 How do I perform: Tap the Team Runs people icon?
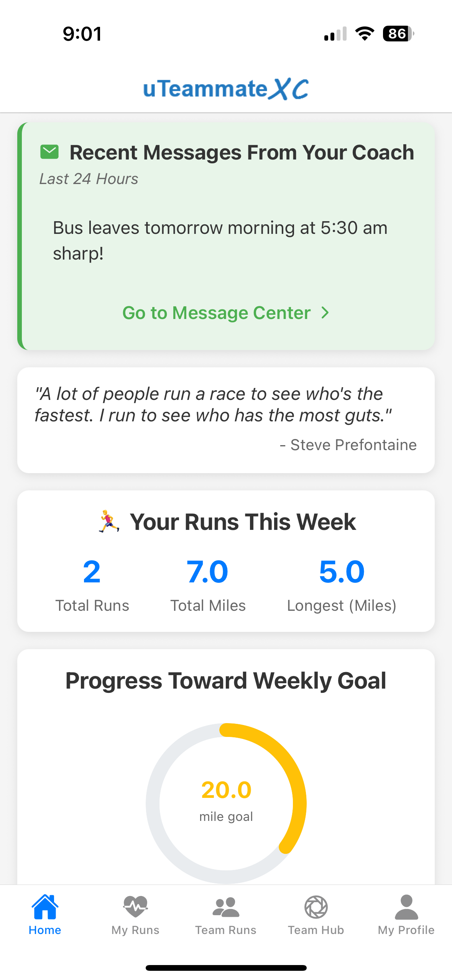pos(225,907)
